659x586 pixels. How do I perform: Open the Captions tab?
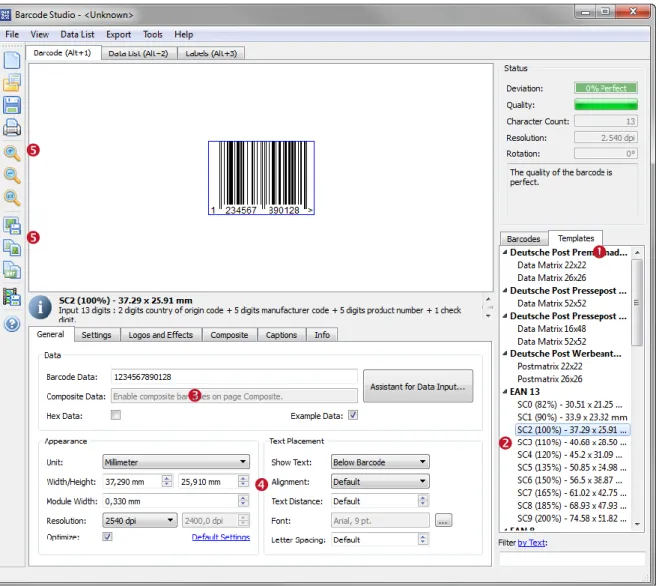click(281, 335)
